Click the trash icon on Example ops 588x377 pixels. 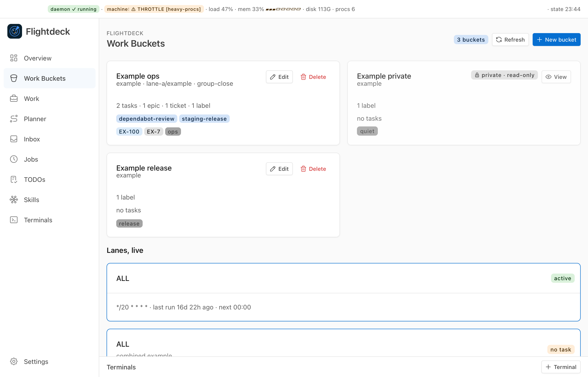pyautogui.click(x=303, y=77)
